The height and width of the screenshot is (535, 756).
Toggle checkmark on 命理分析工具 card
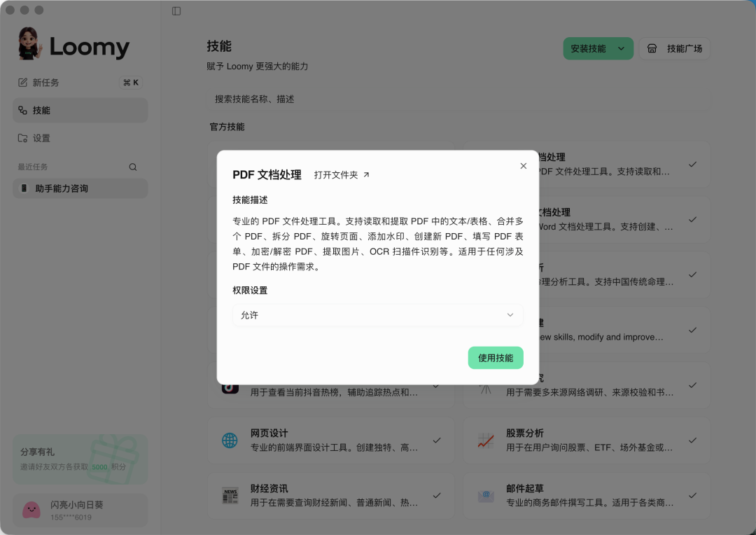coord(692,275)
